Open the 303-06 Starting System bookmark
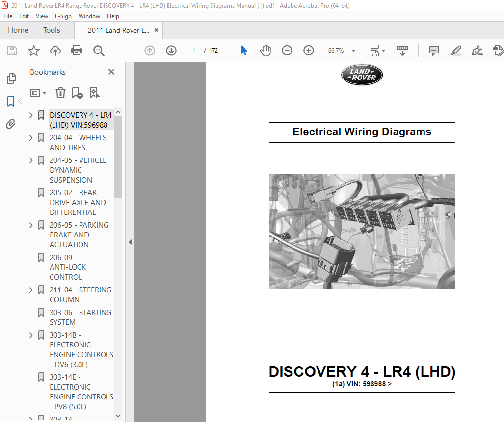Screen dimensions: 504x422 80,317
